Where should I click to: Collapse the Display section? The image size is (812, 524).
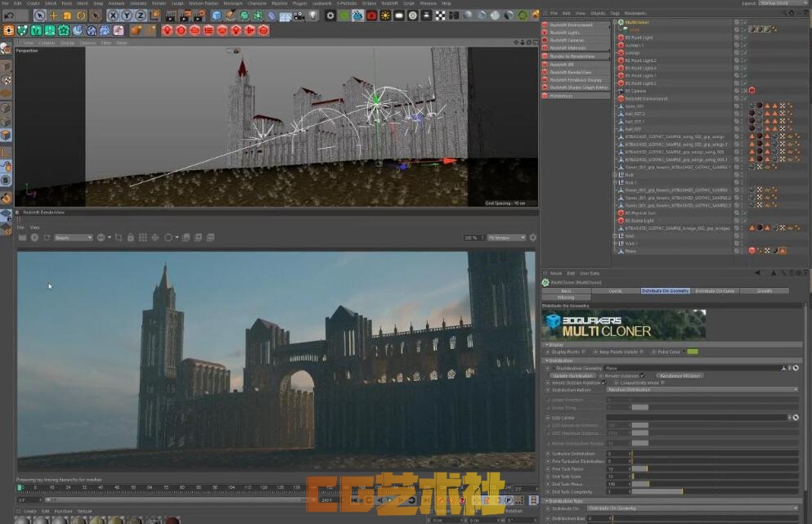click(x=545, y=345)
